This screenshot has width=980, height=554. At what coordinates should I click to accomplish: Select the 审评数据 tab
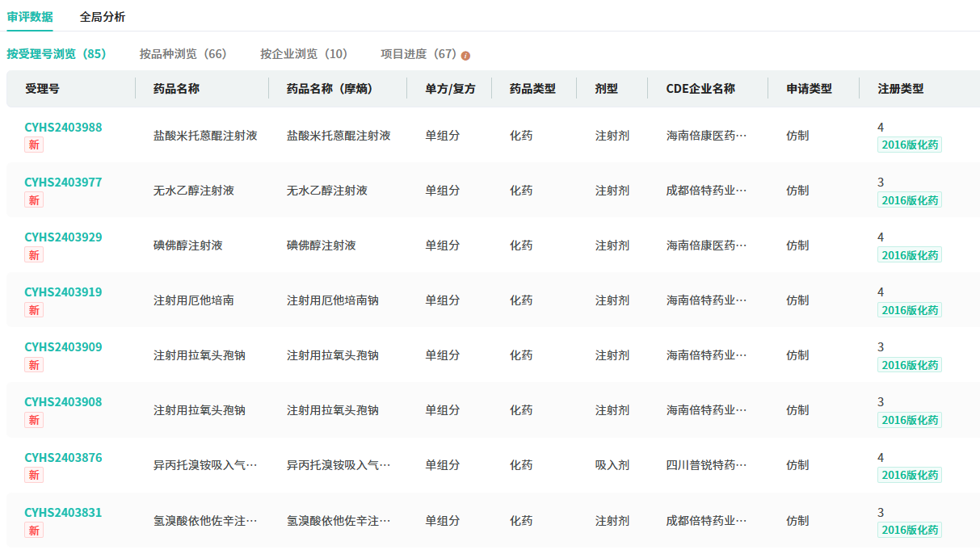click(x=30, y=17)
